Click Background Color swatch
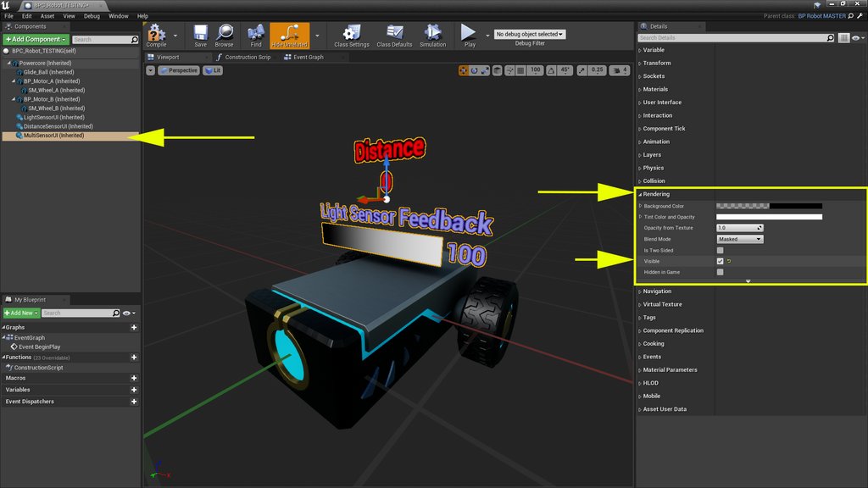 click(x=769, y=206)
